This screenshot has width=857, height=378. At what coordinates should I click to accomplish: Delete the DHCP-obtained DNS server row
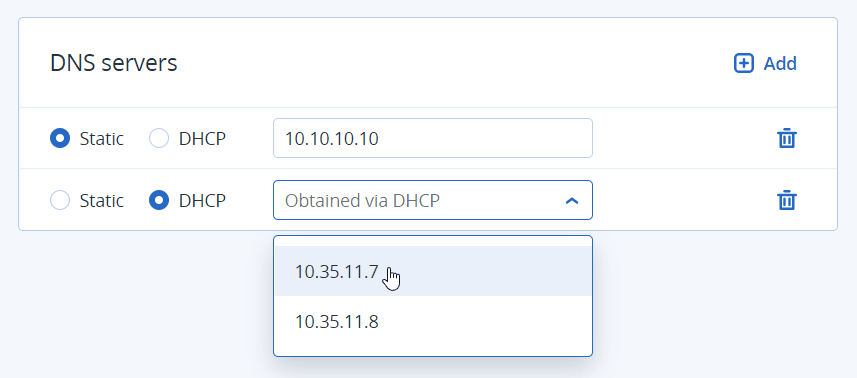[x=786, y=200]
